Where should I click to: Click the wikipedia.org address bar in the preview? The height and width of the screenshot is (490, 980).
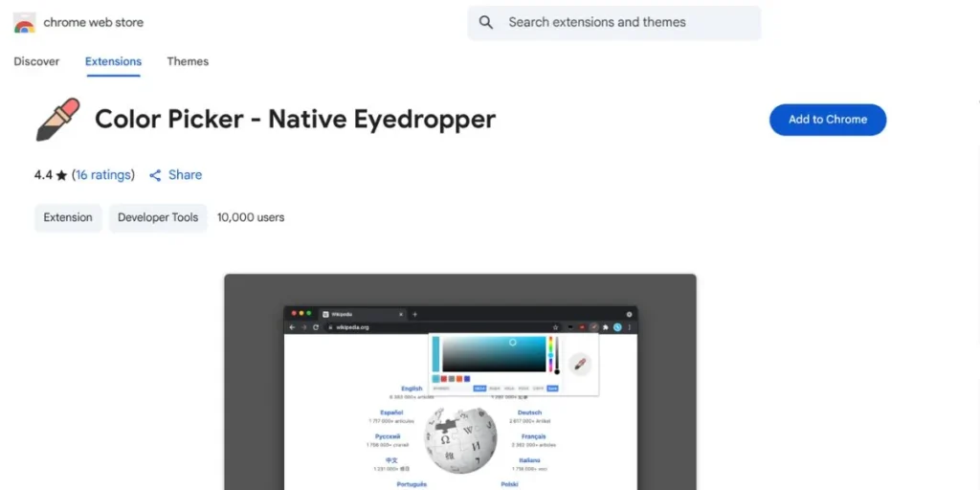click(x=442, y=327)
